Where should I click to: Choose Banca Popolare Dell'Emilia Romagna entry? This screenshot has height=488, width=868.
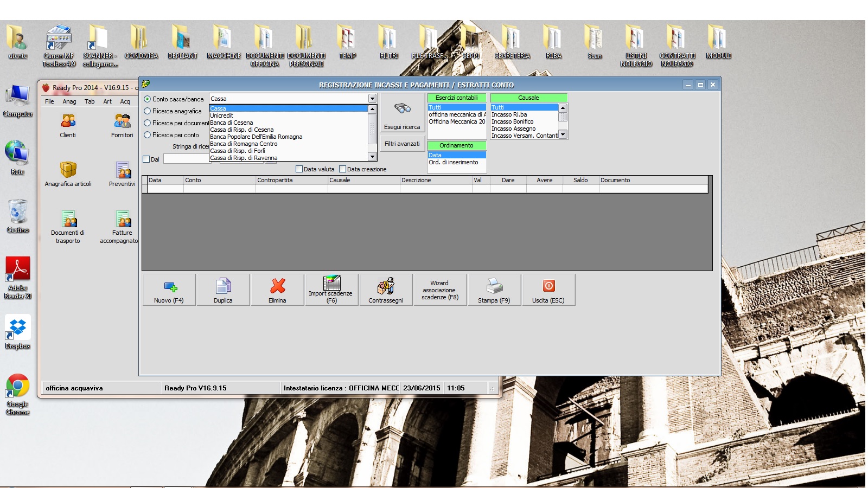(x=289, y=137)
